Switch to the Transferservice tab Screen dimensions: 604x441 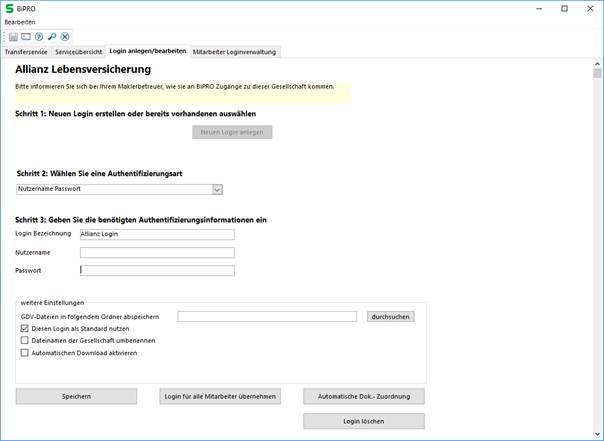point(26,51)
